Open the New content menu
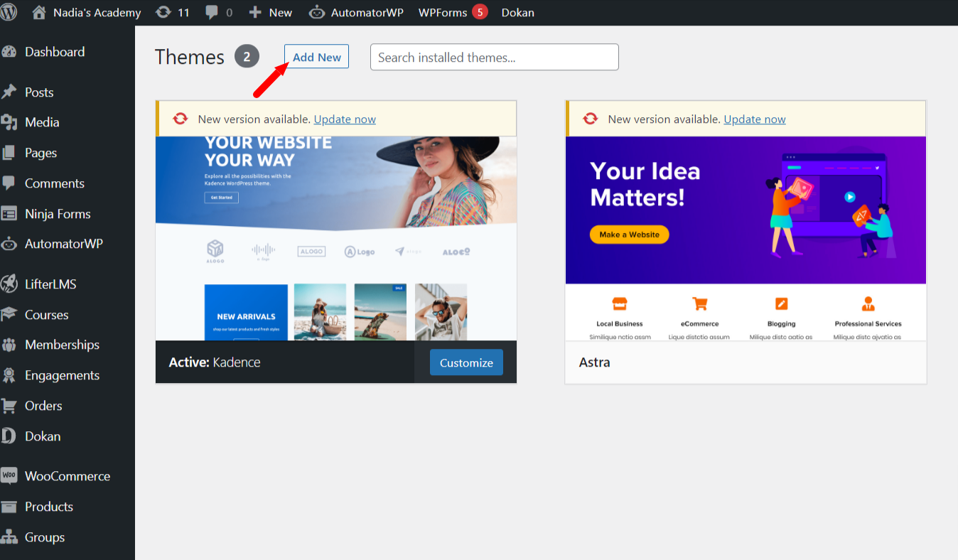This screenshot has height=560, width=958. point(271,12)
